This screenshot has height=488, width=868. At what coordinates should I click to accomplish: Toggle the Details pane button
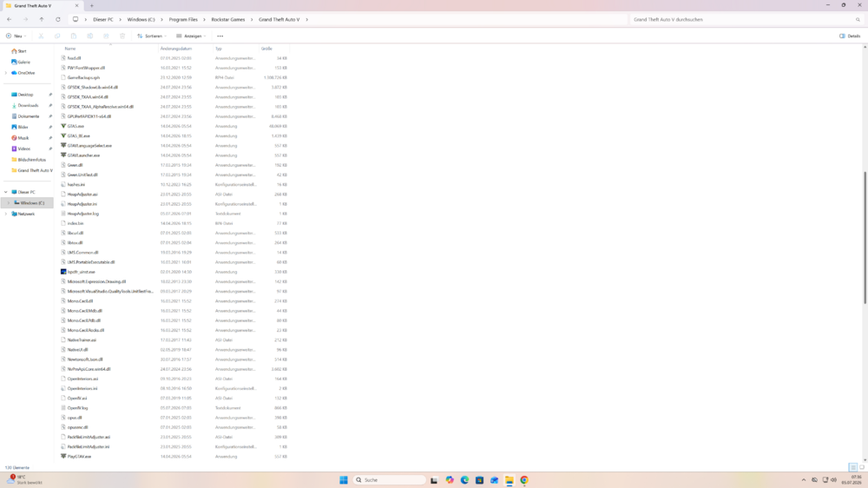(x=850, y=36)
